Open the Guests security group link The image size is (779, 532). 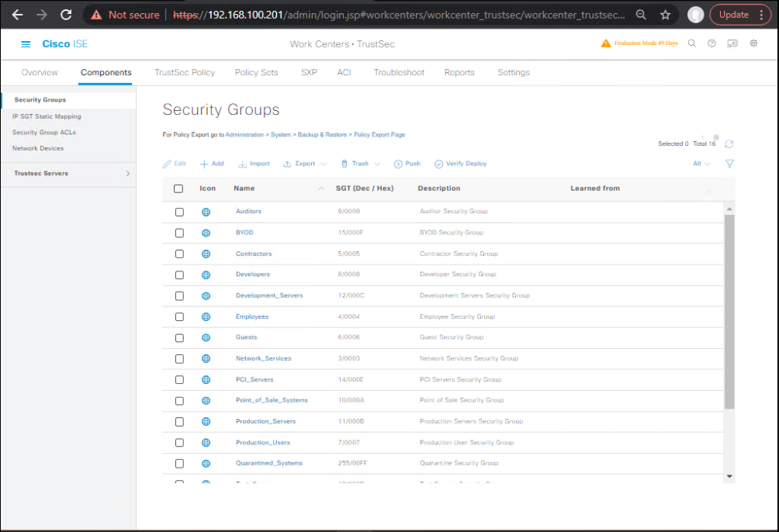coord(247,337)
